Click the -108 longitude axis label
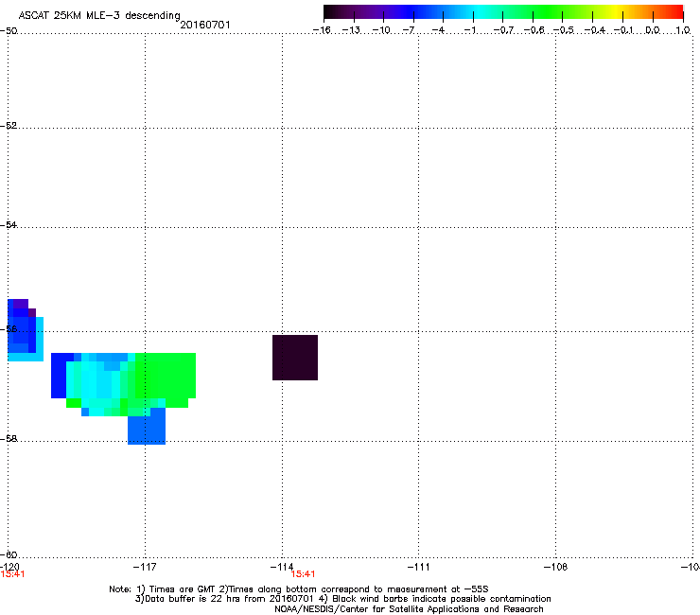 [x=555, y=567]
